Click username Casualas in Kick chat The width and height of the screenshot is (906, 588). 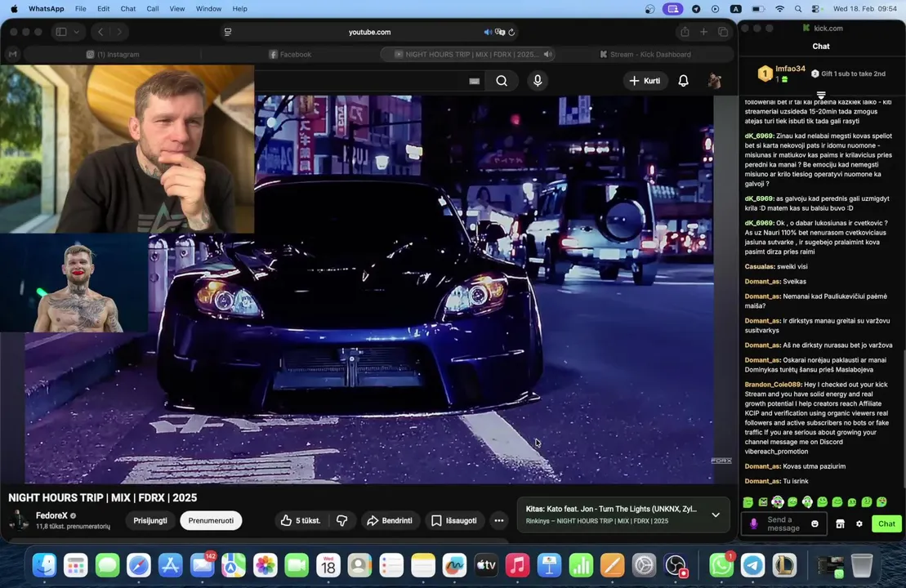[x=759, y=266]
